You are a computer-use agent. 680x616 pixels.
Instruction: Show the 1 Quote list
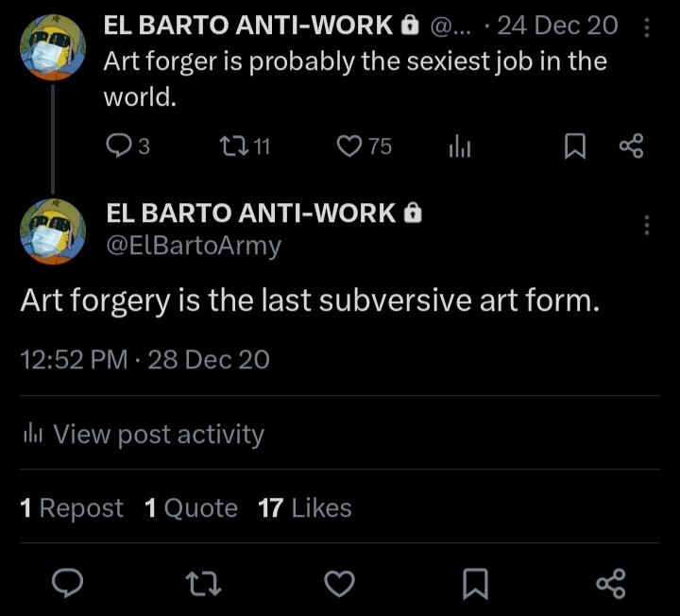coord(191,508)
